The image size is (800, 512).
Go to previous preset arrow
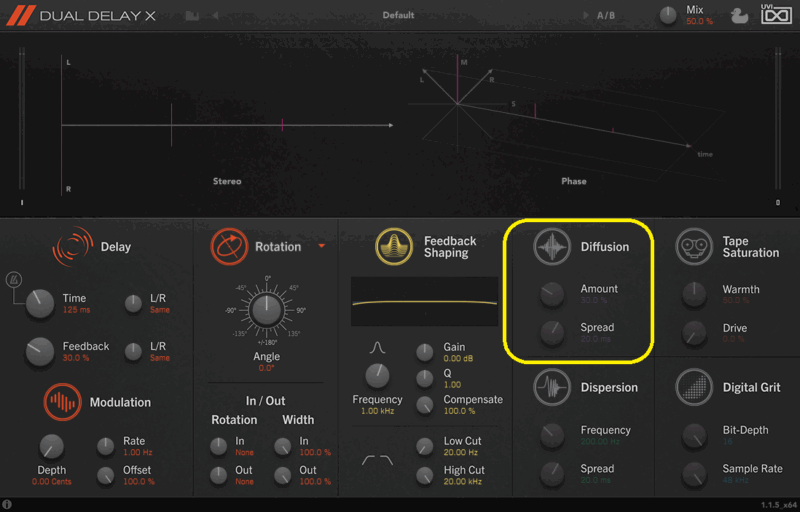click(x=215, y=15)
